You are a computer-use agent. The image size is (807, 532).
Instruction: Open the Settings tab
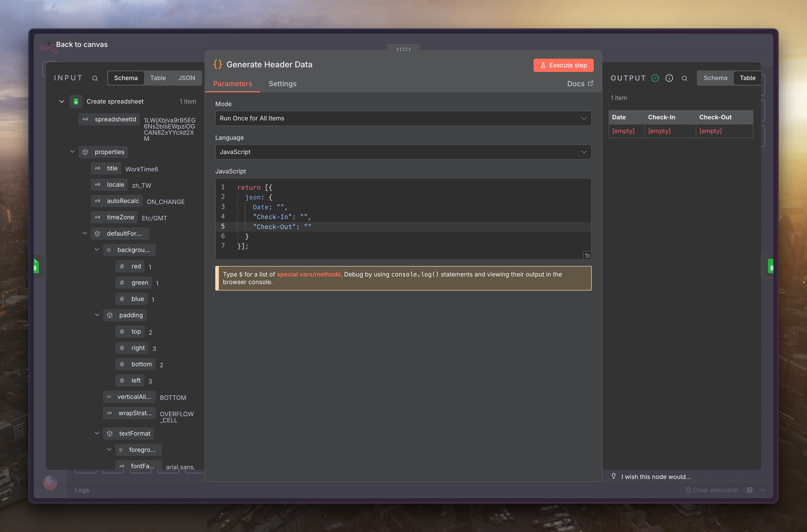click(x=282, y=84)
